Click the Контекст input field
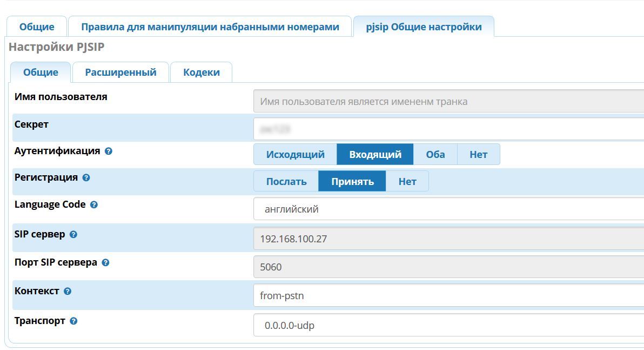Viewport: 644px width, 350px height. pos(448,296)
